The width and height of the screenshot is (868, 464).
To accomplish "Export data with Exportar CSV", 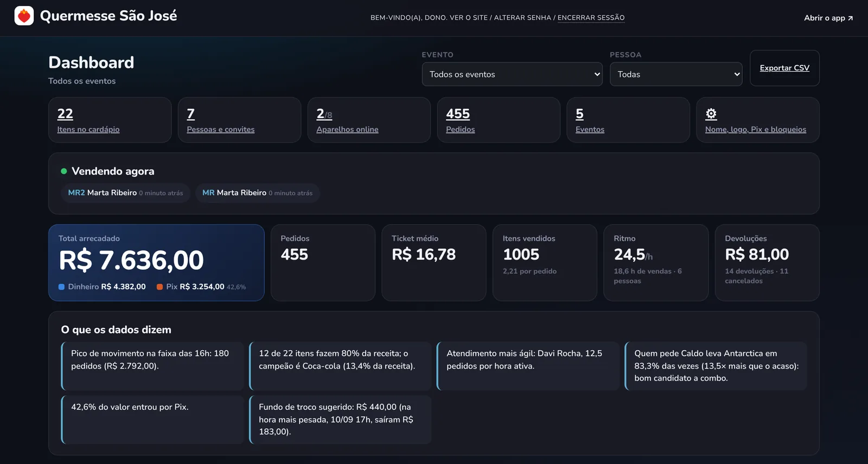I will pos(784,68).
